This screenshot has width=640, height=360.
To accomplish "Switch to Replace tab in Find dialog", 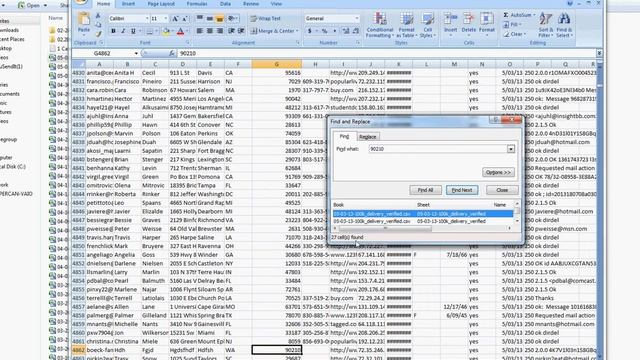I will point(368,137).
